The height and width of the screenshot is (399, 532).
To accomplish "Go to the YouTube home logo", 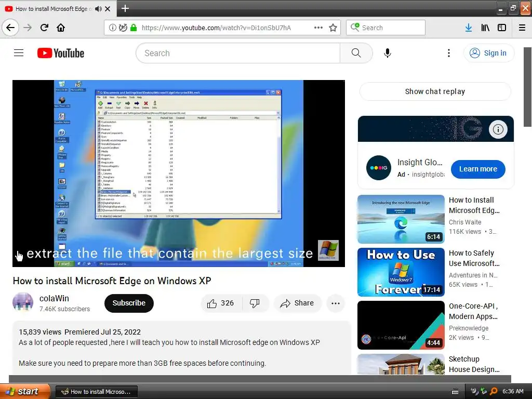I will [x=61, y=53].
